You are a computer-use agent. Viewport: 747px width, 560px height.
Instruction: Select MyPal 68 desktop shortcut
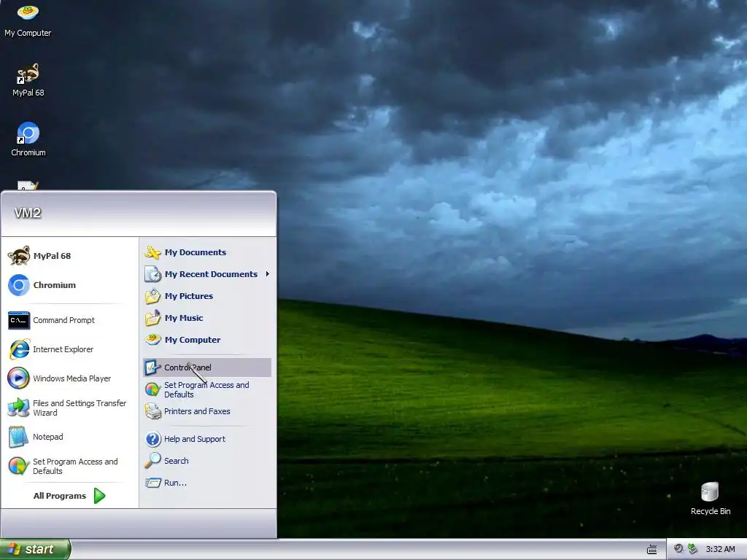(28, 80)
